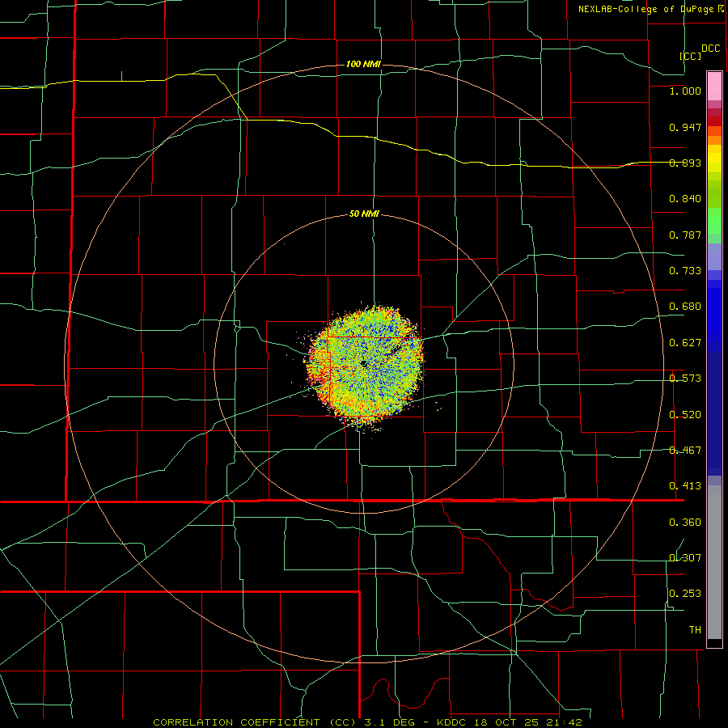Click the 0.573 color scale value
The image size is (728, 728).
[x=685, y=379]
